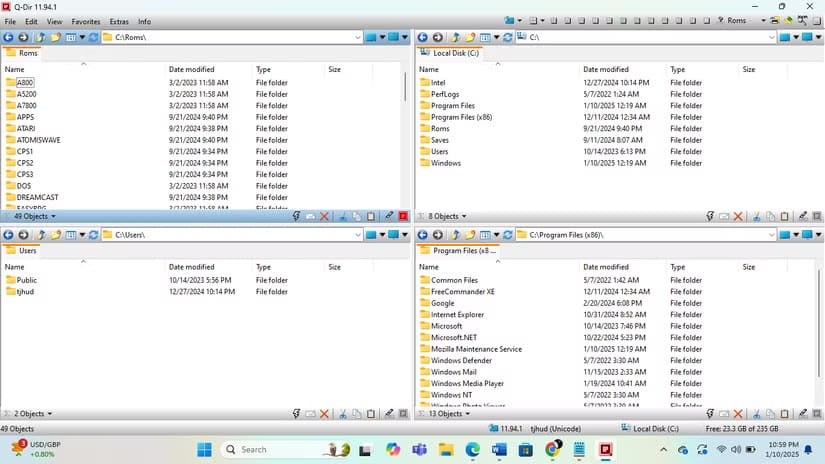Click scissors cut icon in Roms pane
Screen dimensions: 825x464
click(x=342, y=216)
